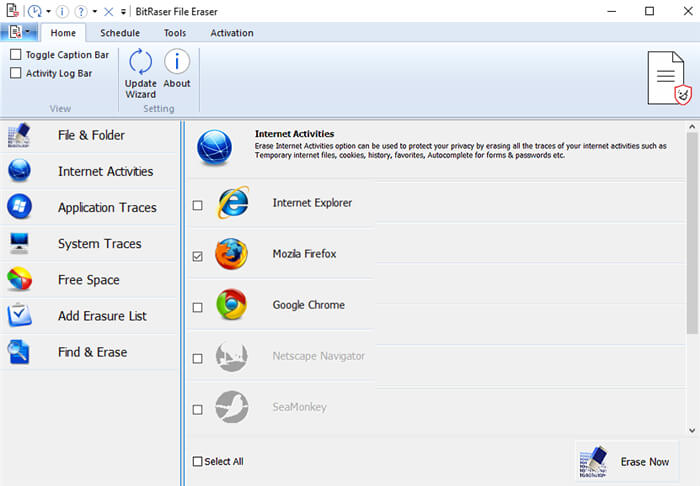Click the Find & Erase label in sidebar
This screenshot has height=486, width=700.
click(x=92, y=352)
